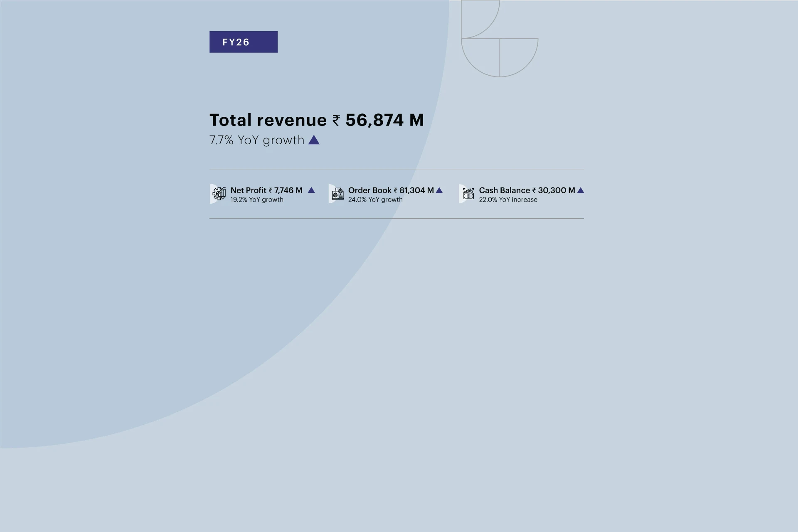798x532 pixels.
Task: Click the FY26 badge
Action: [244, 42]
